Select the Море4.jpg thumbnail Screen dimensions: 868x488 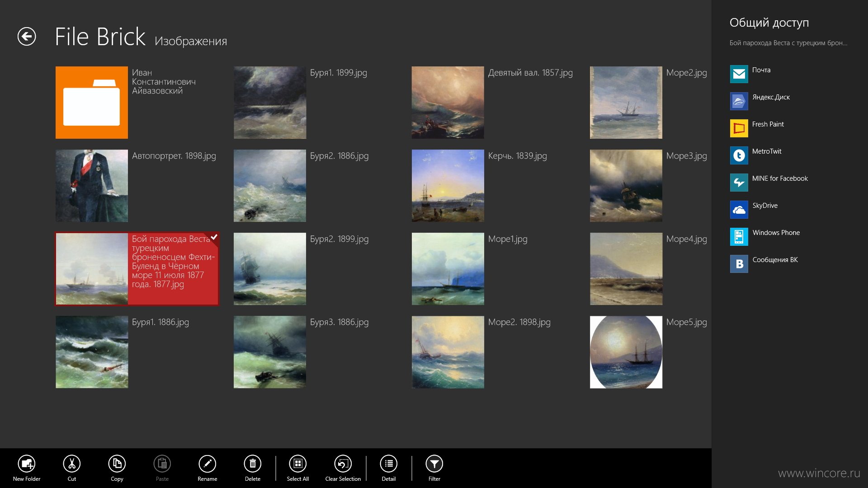point(626,269)
